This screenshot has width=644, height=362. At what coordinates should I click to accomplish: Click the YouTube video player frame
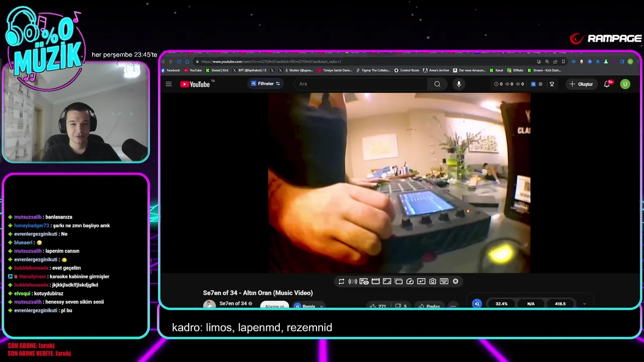pyautogui.click(x=399, y=184)
